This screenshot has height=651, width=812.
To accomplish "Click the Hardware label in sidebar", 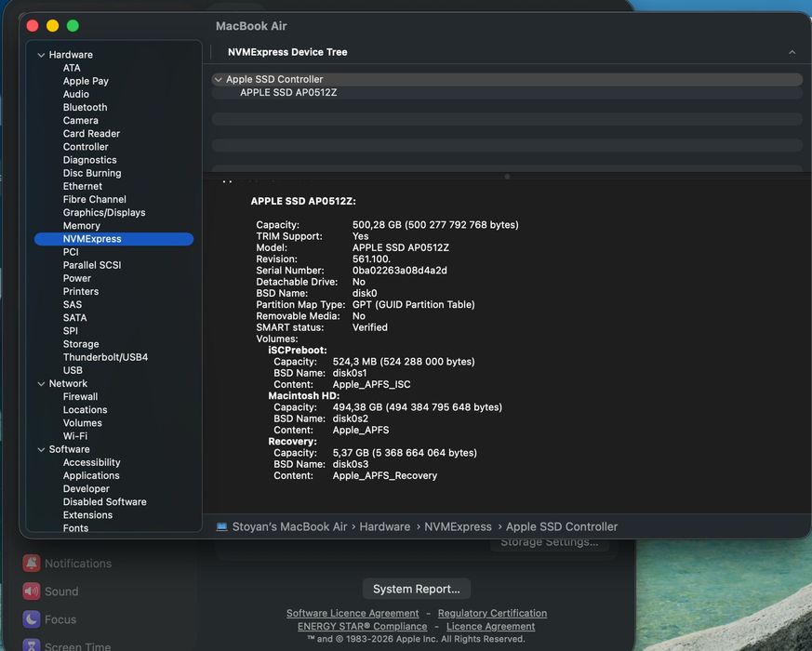I will point(71,55).
